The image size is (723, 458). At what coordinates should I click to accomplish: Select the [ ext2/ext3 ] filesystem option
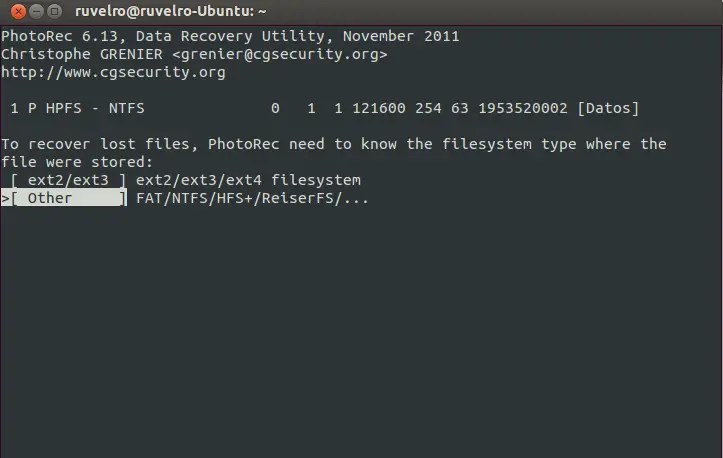pyautogui.click(x=69, y=180)
